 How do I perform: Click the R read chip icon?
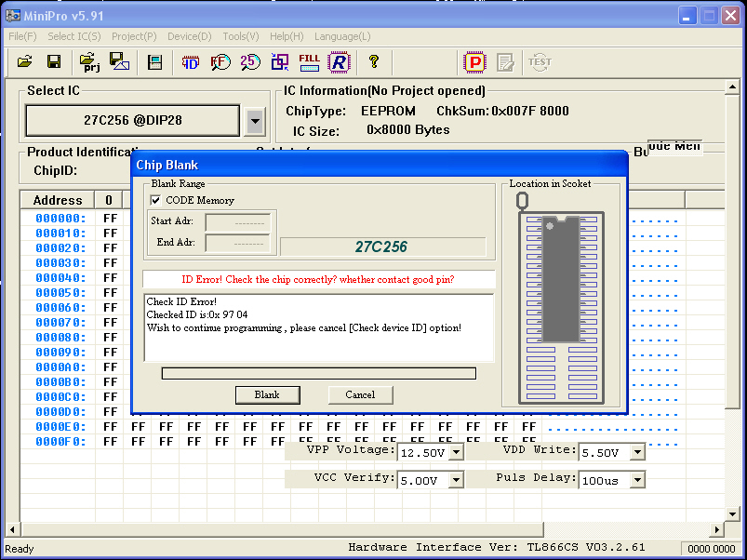click(x=339, y=62)
